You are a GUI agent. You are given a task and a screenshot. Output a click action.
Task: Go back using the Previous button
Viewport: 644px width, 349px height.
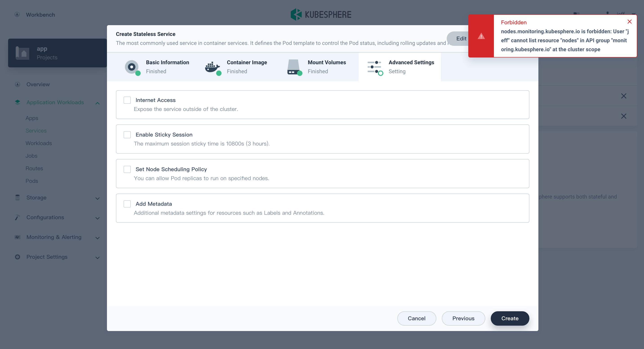pyautogui.click(x=463, y=318)
